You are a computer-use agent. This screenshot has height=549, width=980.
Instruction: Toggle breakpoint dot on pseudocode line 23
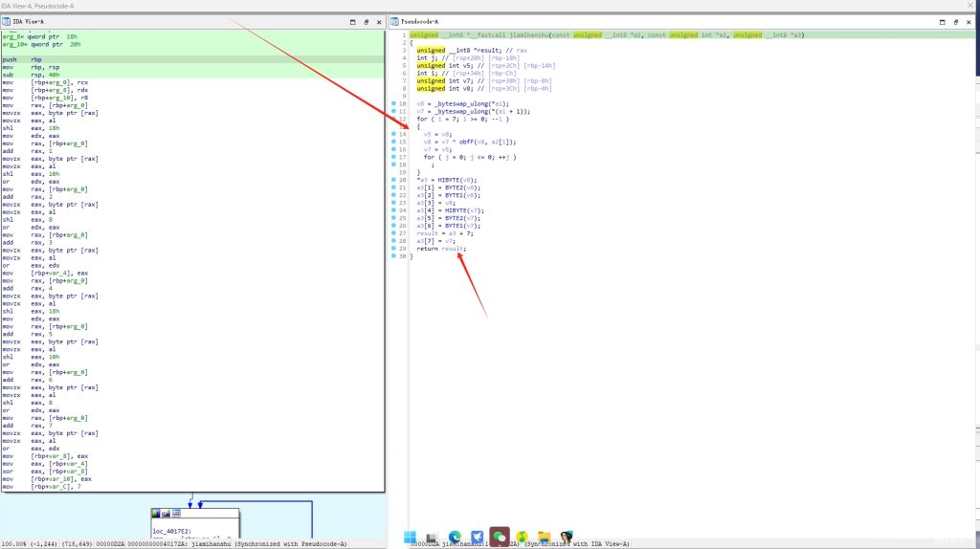click(393, 203)
